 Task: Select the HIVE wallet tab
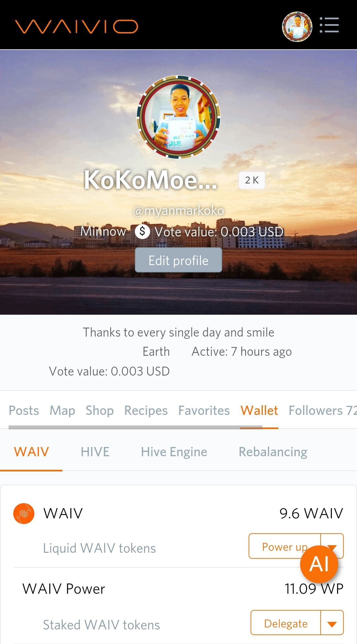pyautogui.click(x=95, y=452)
